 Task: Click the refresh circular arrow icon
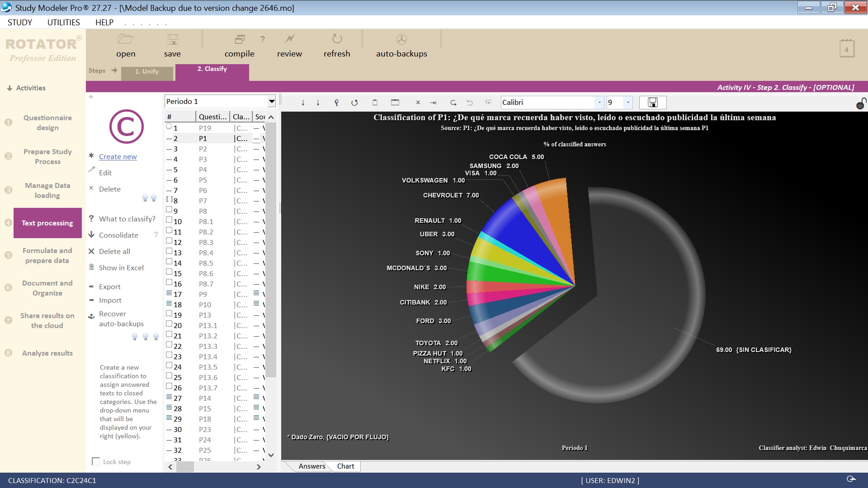click(337, 39)
